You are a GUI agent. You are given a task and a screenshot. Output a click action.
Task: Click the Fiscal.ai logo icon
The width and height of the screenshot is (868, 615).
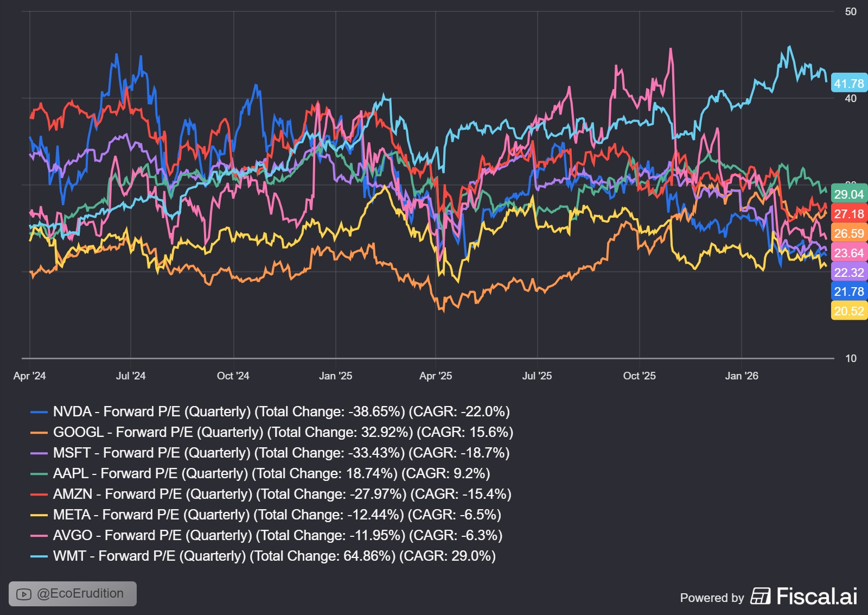(761, 596)
